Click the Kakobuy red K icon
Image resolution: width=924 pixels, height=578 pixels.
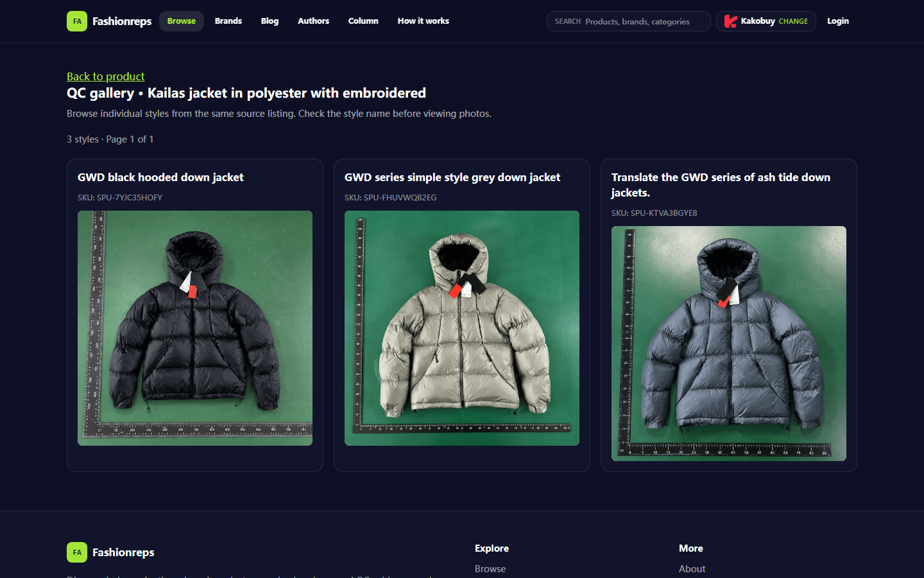pyautogui.click(x=731, y=21)
